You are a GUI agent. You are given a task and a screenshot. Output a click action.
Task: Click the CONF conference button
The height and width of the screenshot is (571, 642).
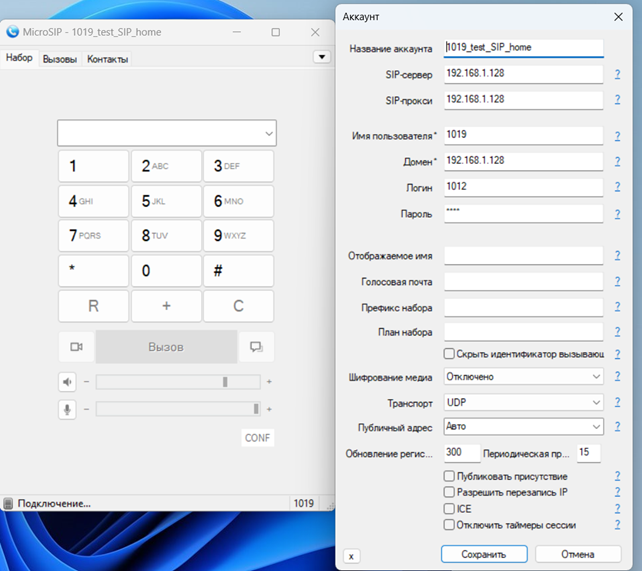[x=258, y=438]
